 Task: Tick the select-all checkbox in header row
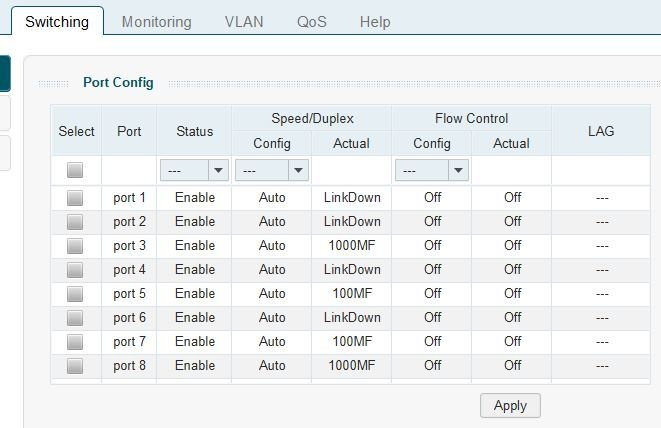click(x=75, y=170)
